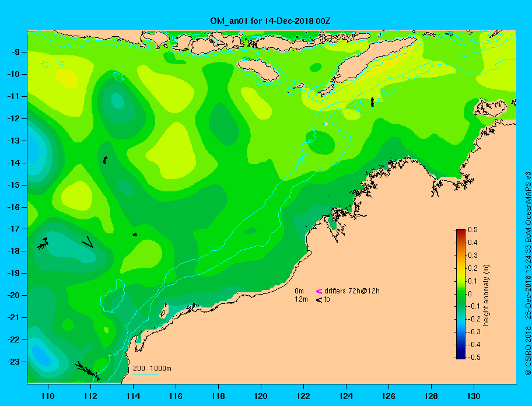This screenshot has height=406, width=532.
Task: Click dark red top of colorbar
Action: (461, 232)
